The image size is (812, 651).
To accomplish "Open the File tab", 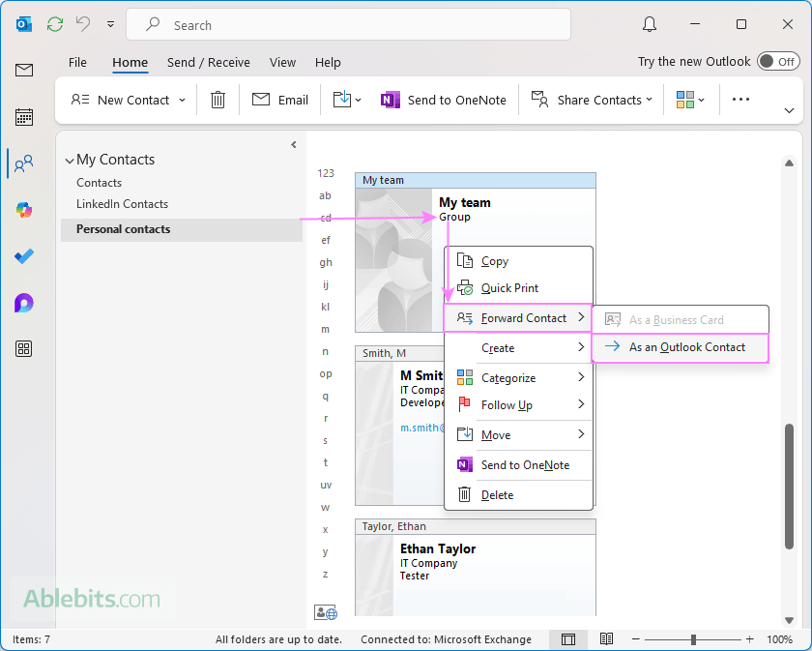I will click(x=77, y=62).
